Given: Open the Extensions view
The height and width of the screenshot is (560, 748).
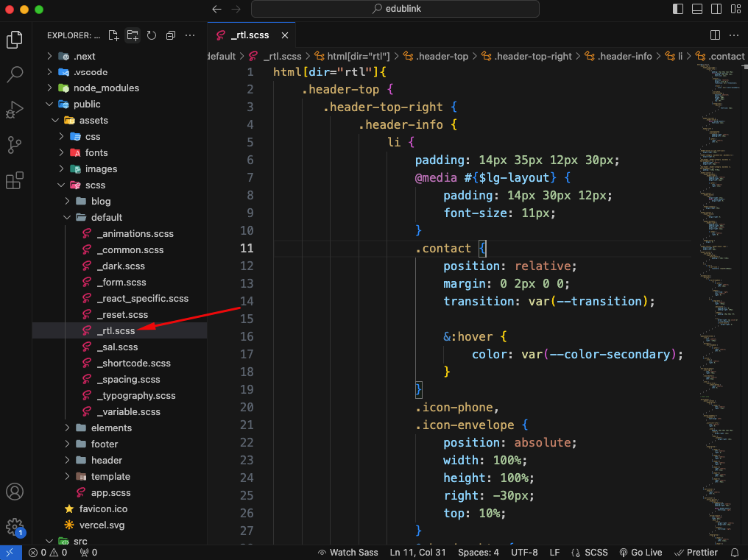Looking at the screenshot, I should pos(14,180).
